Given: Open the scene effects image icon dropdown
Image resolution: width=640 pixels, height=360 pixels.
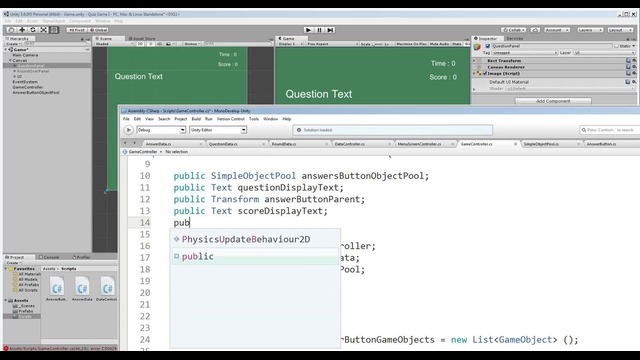Looking at the screenshot, I should click(x=170, y=44).
